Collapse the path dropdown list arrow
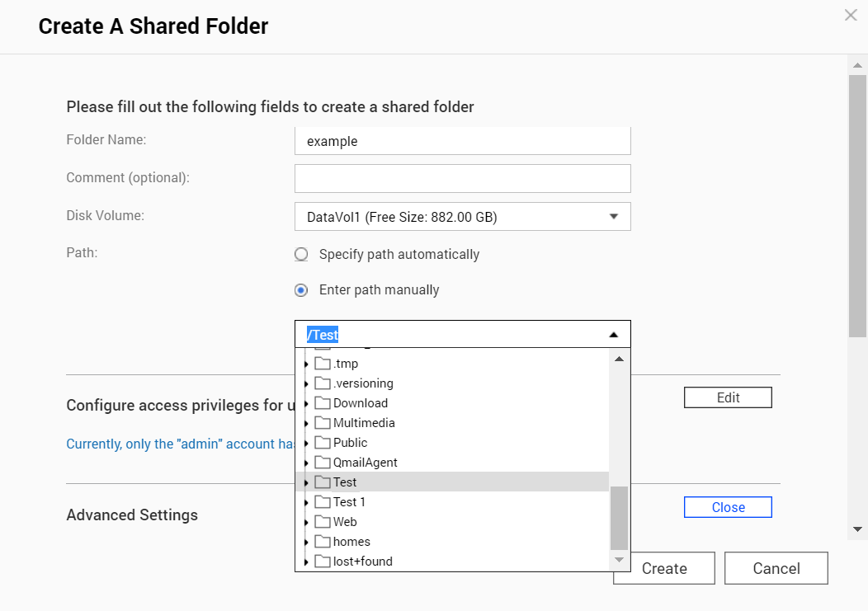Viewport: 868px width, 611px height. (x=613, y=335)
